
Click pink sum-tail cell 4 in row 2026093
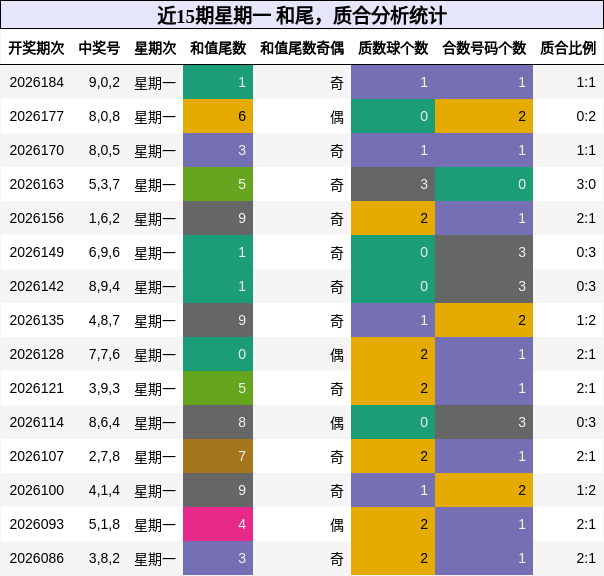(218, 524)
